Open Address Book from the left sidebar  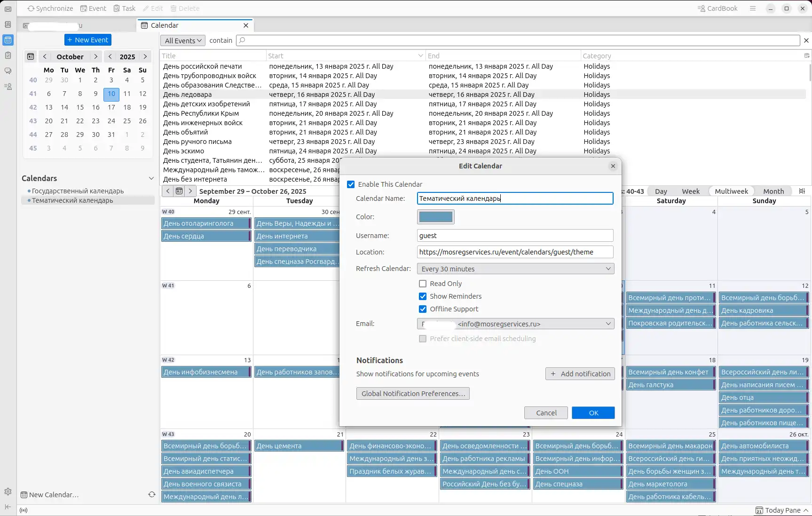click(x=8, y=24)
